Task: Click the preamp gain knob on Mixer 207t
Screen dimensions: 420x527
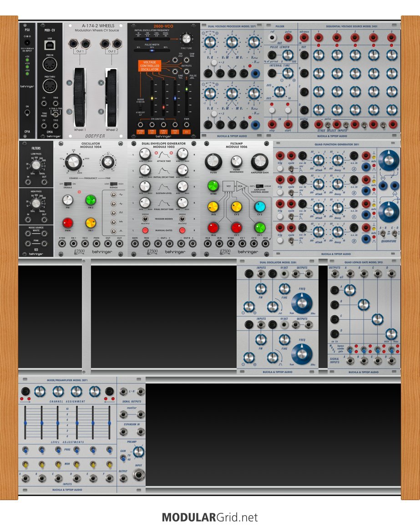Action: pyautogui.click(x=139, y=452)
